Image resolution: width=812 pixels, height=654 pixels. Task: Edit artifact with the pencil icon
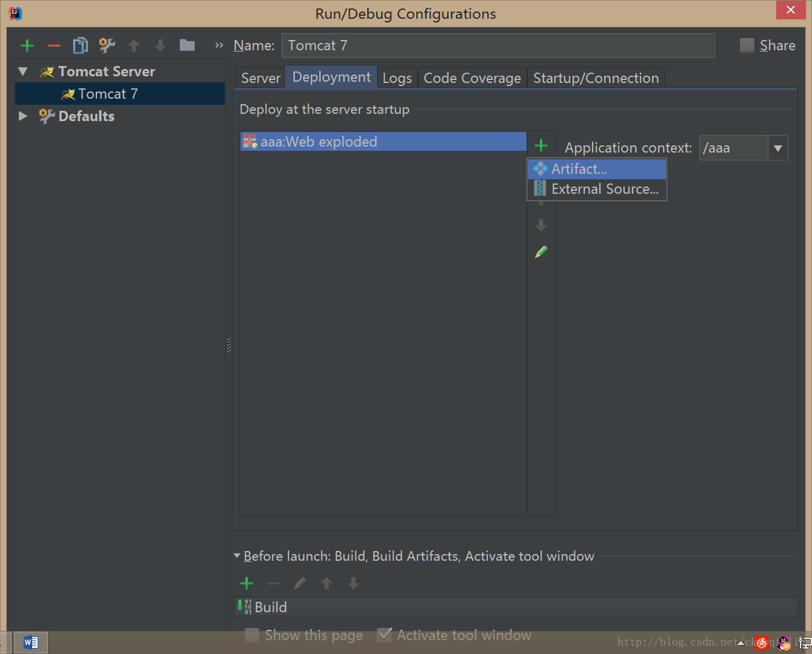tap(541, 252)
